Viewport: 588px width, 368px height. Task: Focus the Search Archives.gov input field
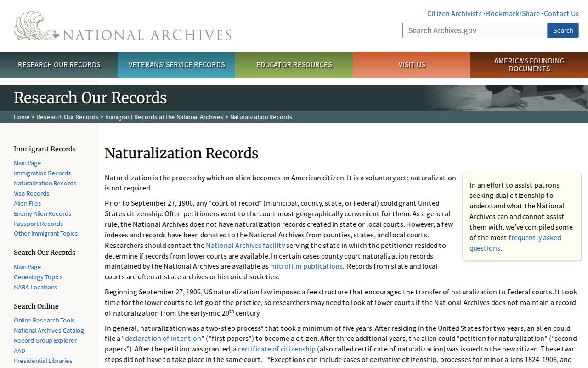475,30
